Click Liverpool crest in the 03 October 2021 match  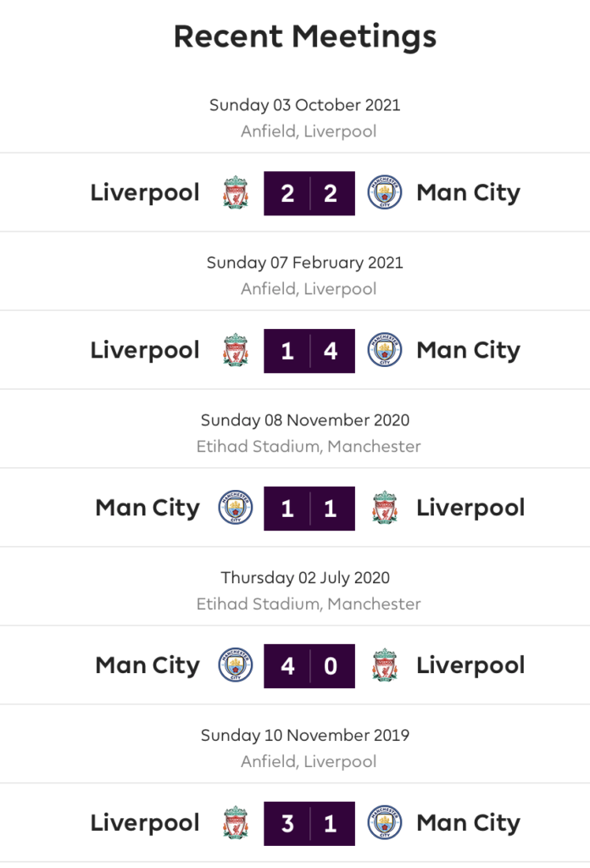235,192
